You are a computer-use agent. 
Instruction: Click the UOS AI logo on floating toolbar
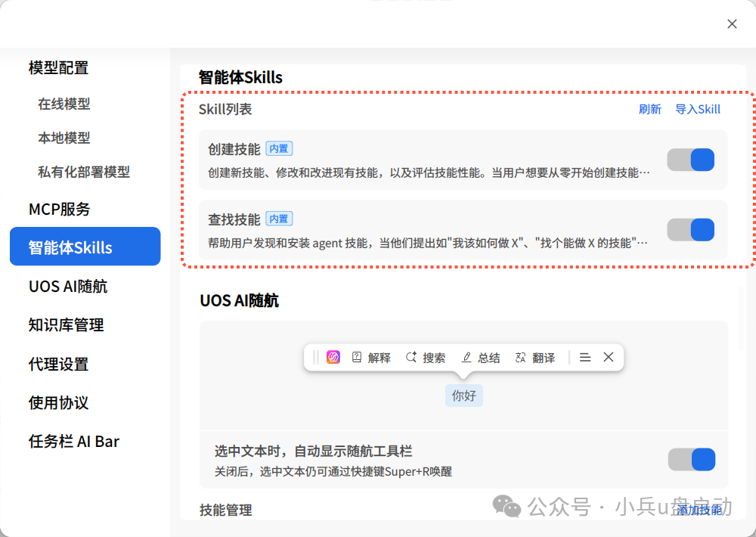pyautogui.click(x=333, y=357)
